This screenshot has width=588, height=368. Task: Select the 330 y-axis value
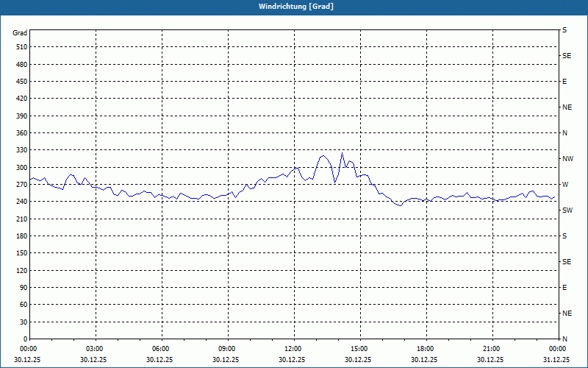pos(22,150)
